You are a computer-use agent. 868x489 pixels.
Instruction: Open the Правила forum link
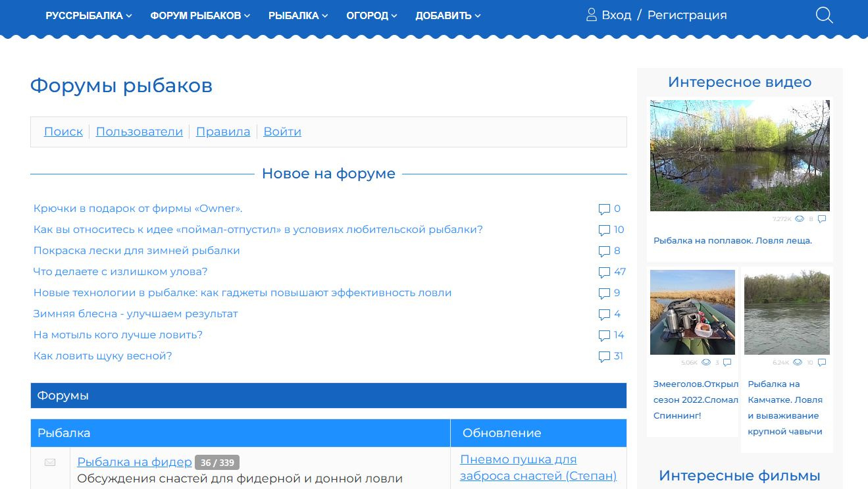point(223,132)
